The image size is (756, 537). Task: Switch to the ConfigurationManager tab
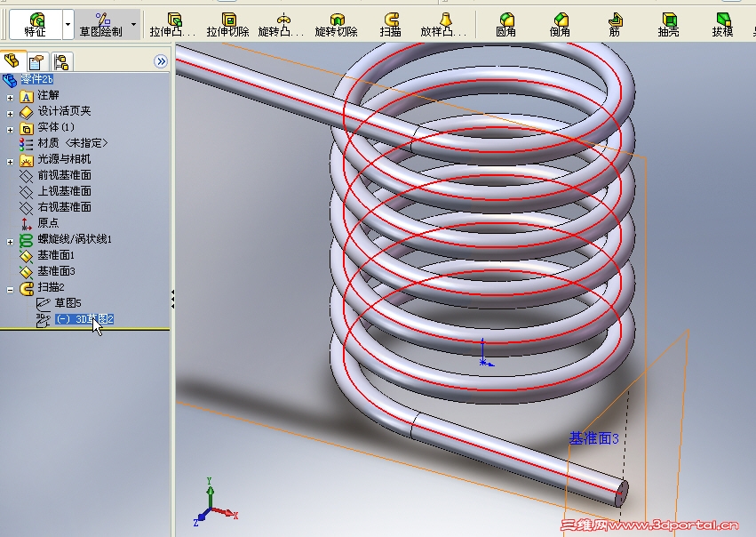tap(61, 61)
